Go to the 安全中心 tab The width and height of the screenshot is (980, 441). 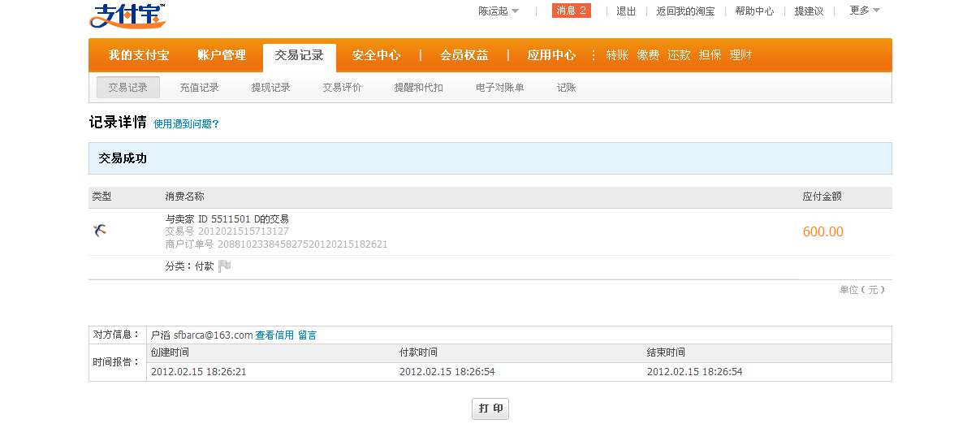coord(376,55)
